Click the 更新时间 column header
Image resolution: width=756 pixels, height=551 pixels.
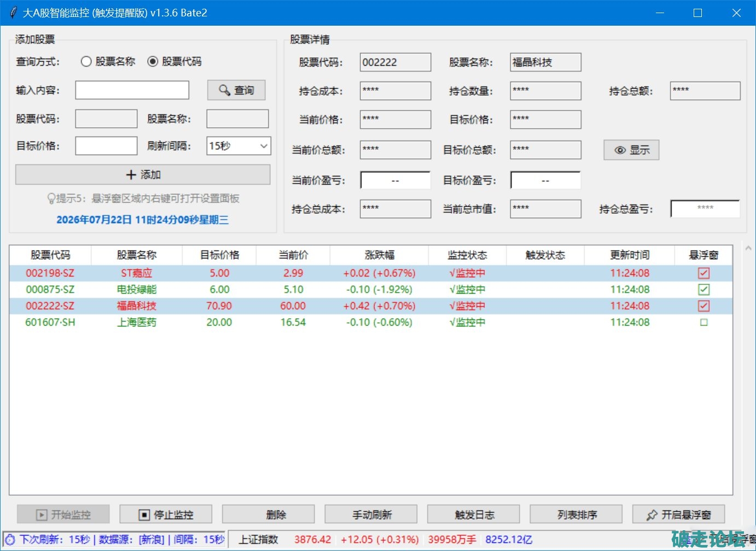[x=630, y=255]
